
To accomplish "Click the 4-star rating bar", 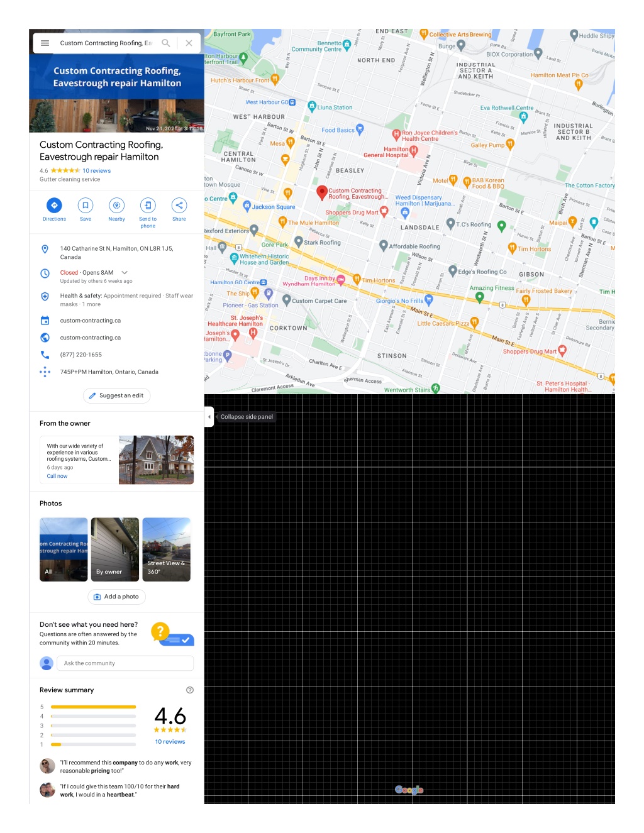I will click(x=93, y=716).
